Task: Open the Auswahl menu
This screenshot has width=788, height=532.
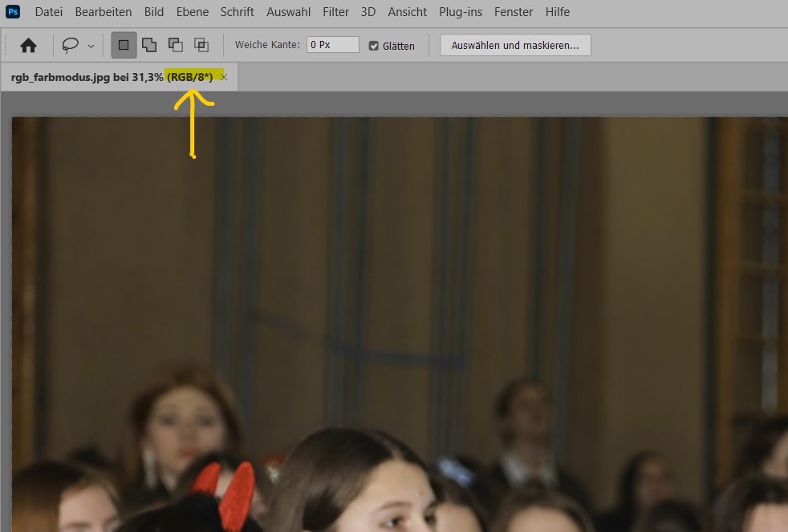Action: coord(288,11)
